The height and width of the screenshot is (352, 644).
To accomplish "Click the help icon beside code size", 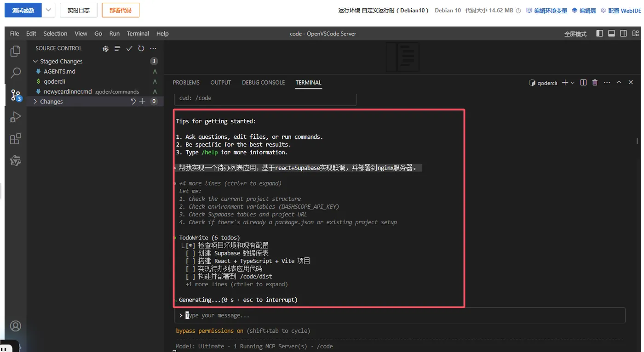I will (518, 11).
